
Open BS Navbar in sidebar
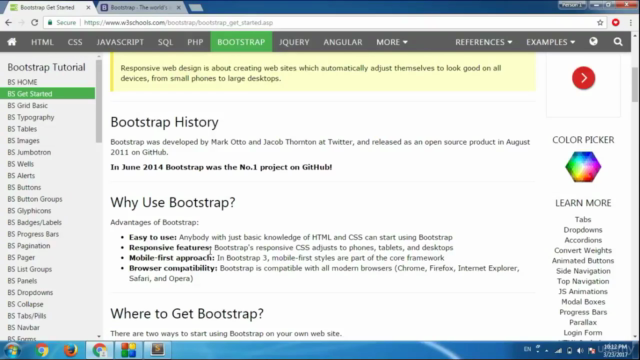(23, 327)
